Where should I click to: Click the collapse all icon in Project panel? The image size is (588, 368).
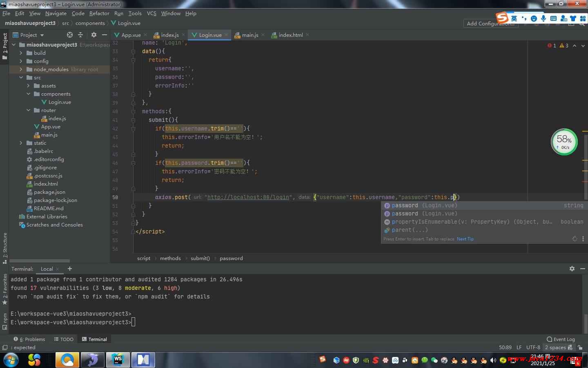(x=80, y=35)
